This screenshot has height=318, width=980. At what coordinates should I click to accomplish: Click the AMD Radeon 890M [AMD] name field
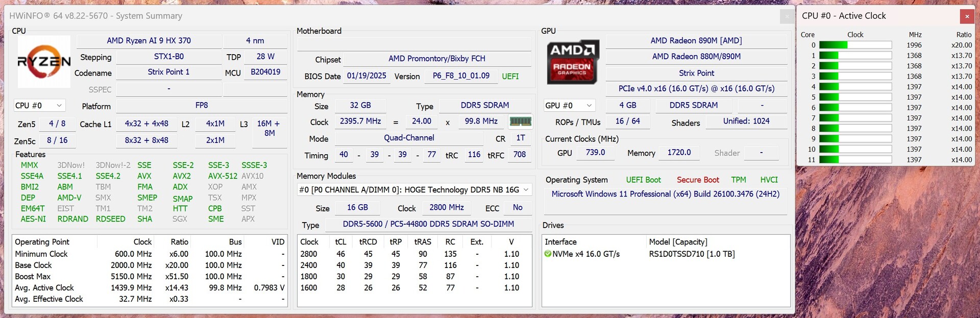click(696, 41)
